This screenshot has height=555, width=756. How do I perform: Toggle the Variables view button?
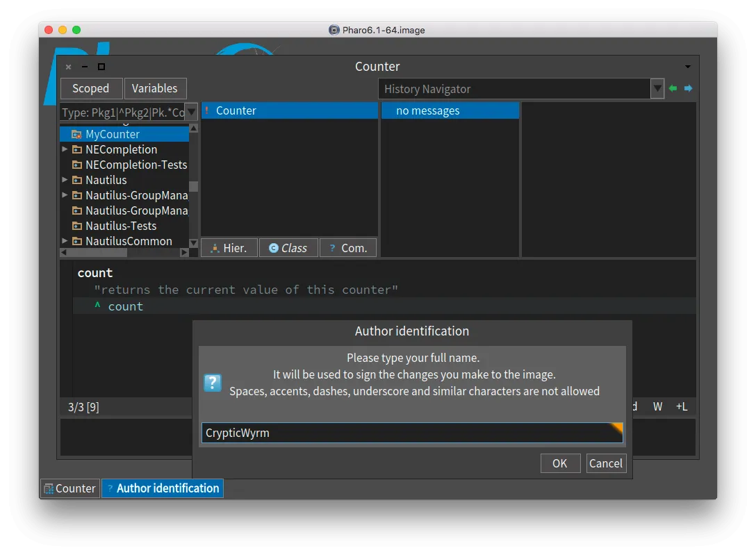pos(155,89)
